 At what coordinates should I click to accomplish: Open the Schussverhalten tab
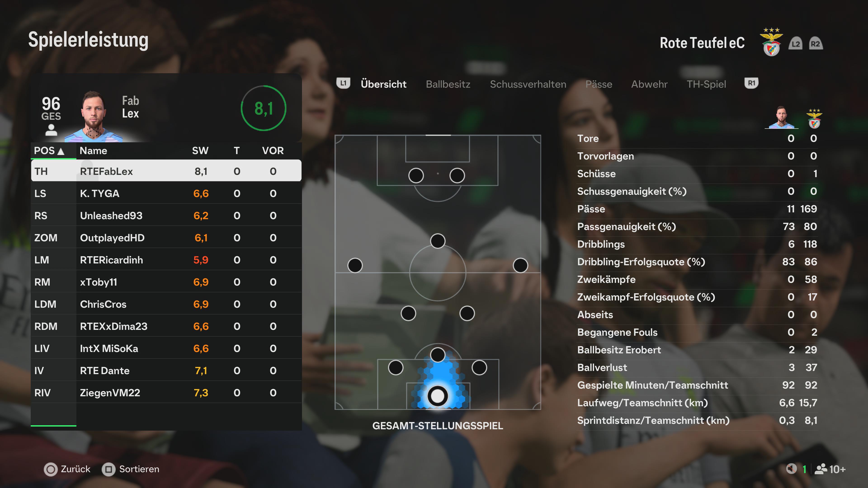[x=528, y=84]
